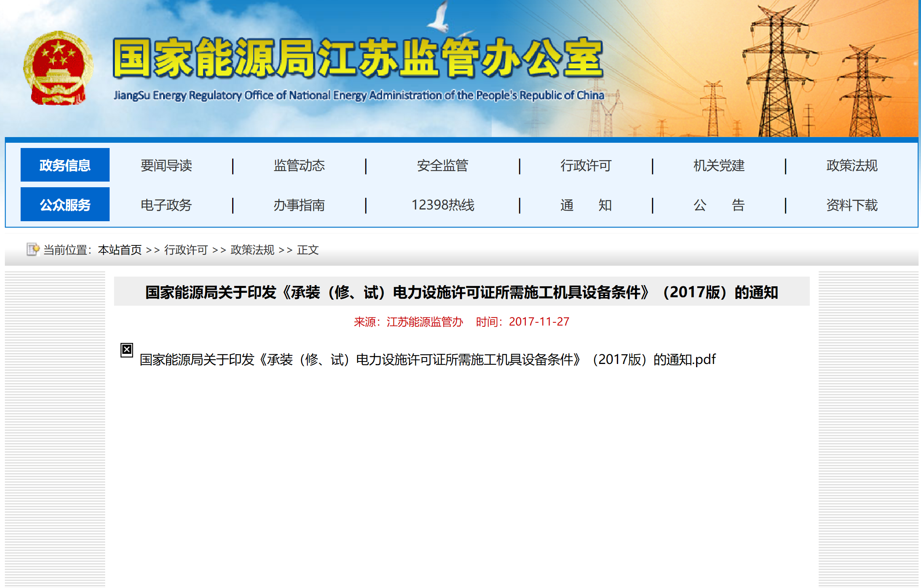
Task: Click the broken image icon beside PDF link
Action: (127, 349)
